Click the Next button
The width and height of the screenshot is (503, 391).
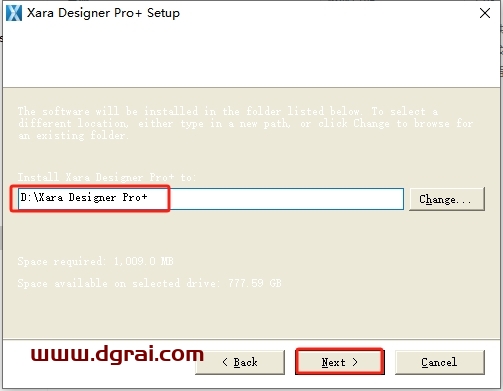[340, 362]
